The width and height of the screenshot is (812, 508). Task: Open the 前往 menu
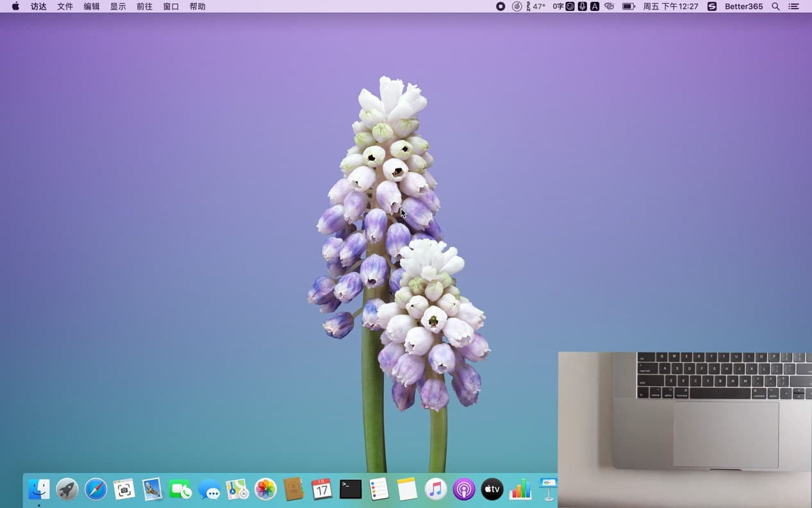pos(144,6)
